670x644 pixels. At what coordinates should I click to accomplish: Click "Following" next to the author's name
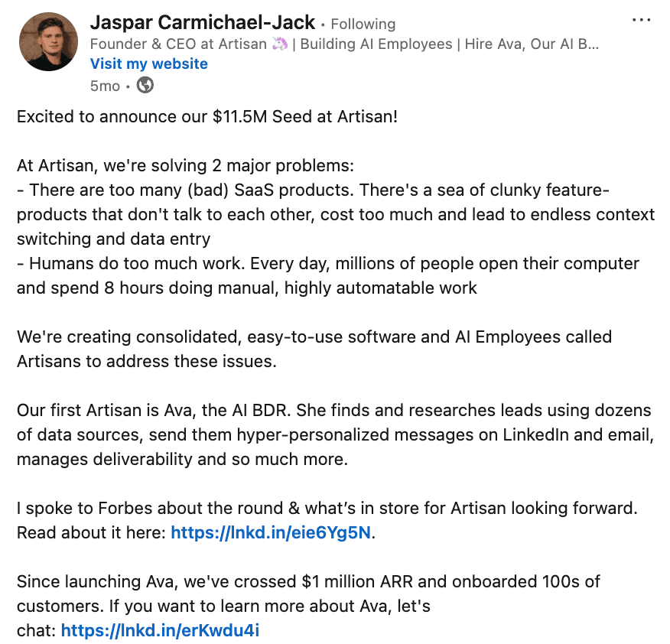pos(363,24)
